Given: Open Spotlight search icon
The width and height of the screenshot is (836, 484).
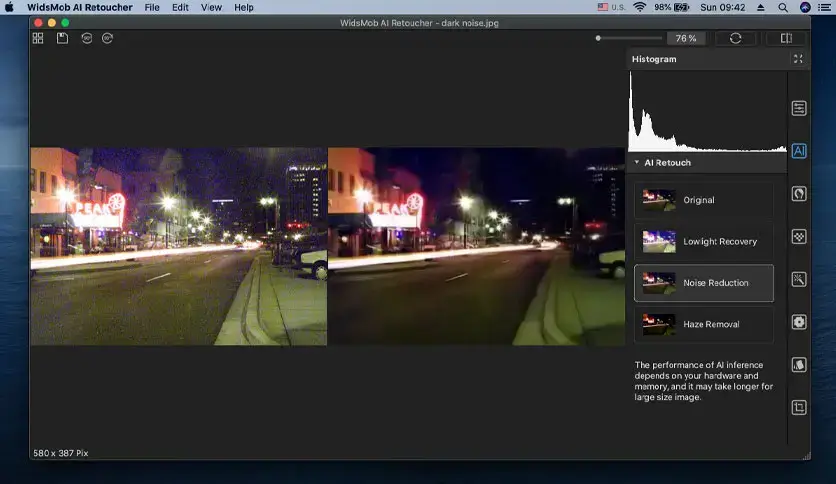Looking at the screenshot, I should point(783,7).
